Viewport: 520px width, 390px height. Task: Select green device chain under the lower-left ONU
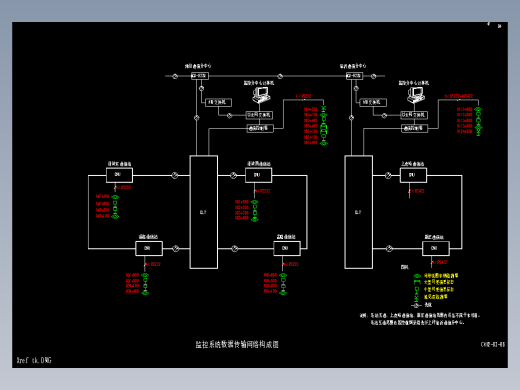coord(145,284)
